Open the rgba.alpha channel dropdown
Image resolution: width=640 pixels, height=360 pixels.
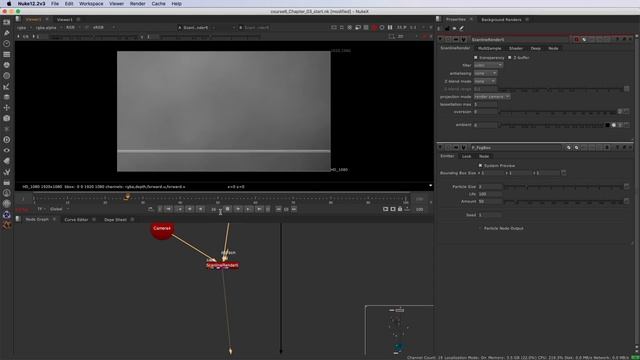click(48, 28)
